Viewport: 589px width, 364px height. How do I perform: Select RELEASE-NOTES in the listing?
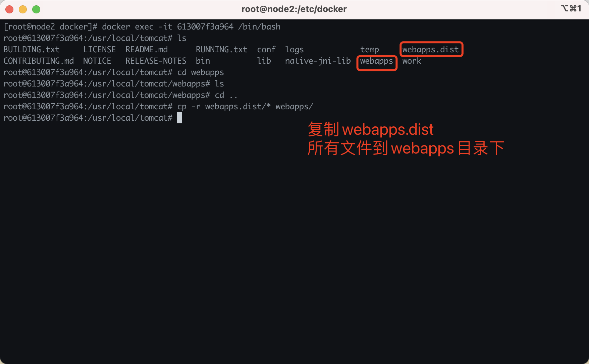coord(156,61)
